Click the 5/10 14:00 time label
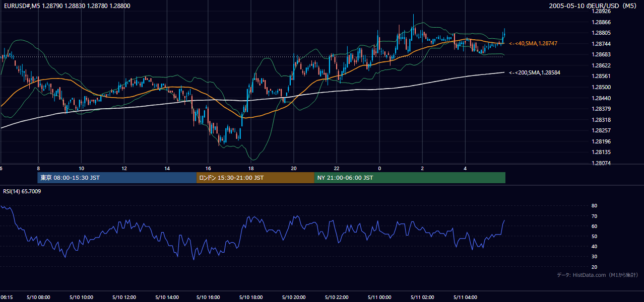 click(168, 297)
